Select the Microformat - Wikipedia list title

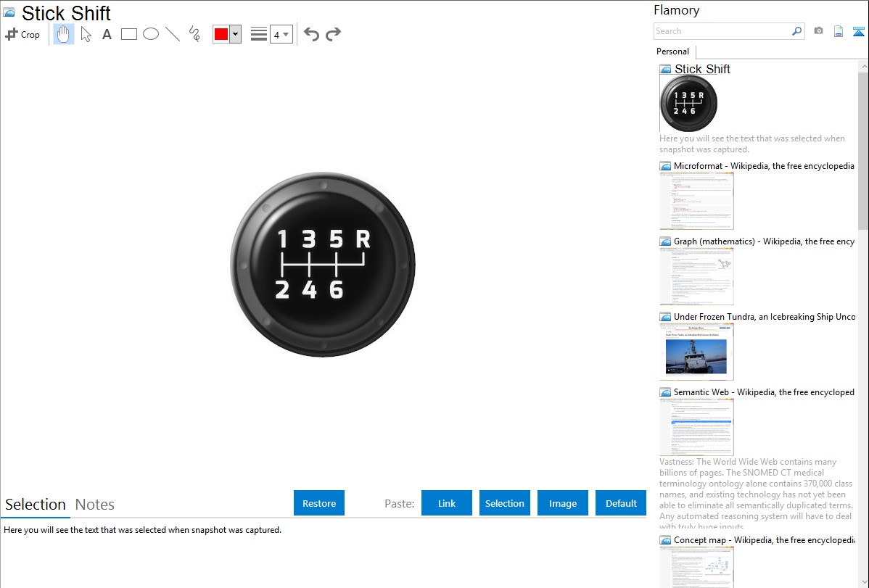pyautogui.click(x=764, y=166)
